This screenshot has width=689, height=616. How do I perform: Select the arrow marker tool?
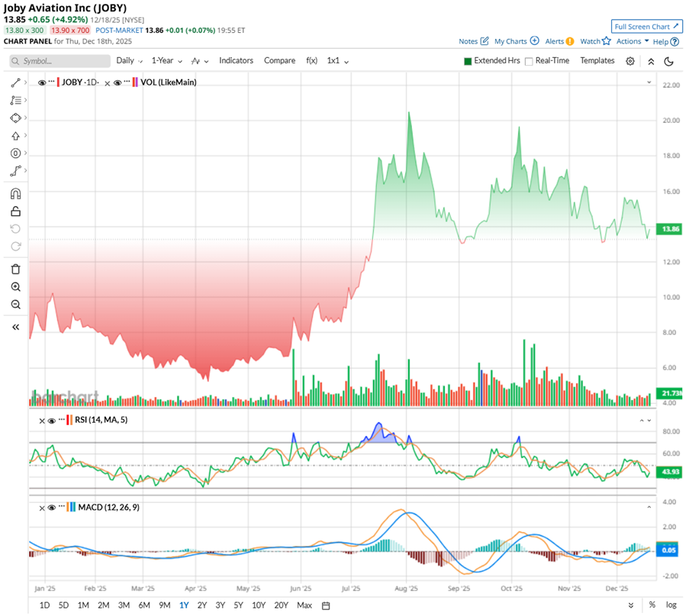point(15,136)
